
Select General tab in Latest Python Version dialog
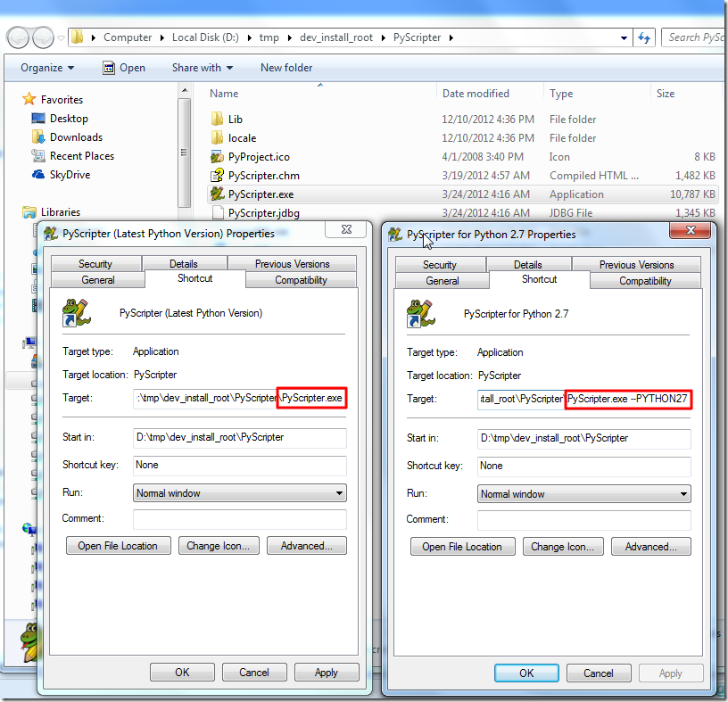coord(98,280)
